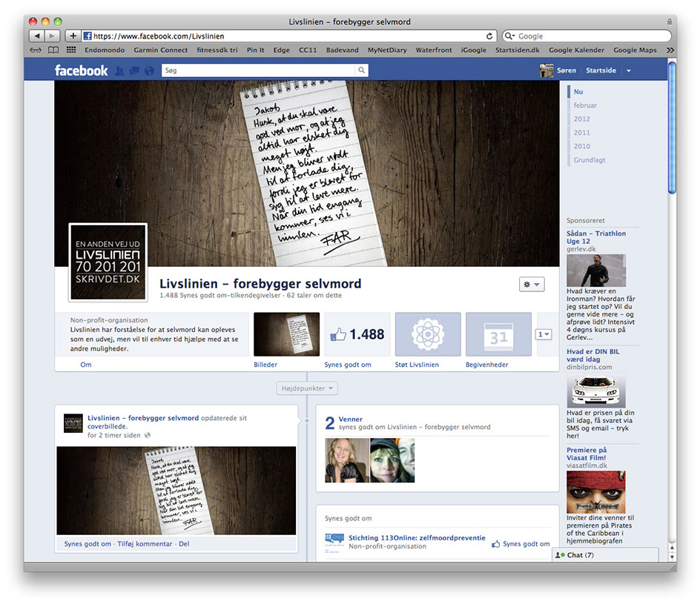700x604 pixels.
Task: Open the notifications globe icon
Action: click(x=149, y=70)
